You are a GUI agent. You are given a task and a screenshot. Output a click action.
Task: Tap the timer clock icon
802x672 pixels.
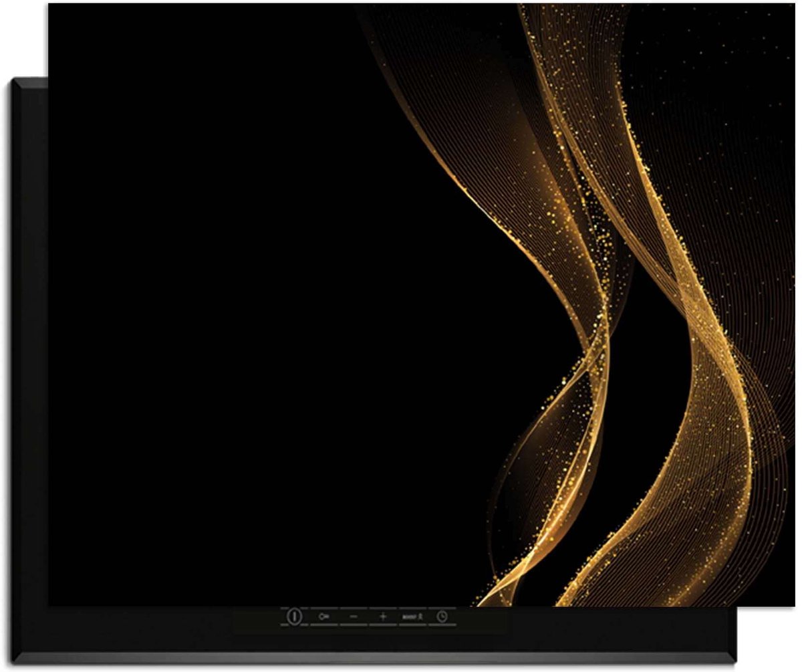click(442, 617)
